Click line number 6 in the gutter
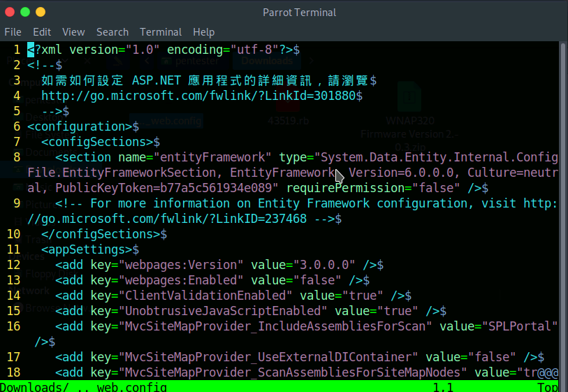This screenshot has width=568, height=392. (17, 126)
